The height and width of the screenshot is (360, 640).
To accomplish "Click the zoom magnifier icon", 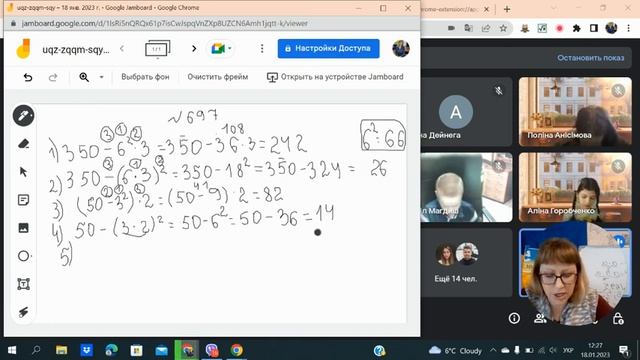I will 84,77.
